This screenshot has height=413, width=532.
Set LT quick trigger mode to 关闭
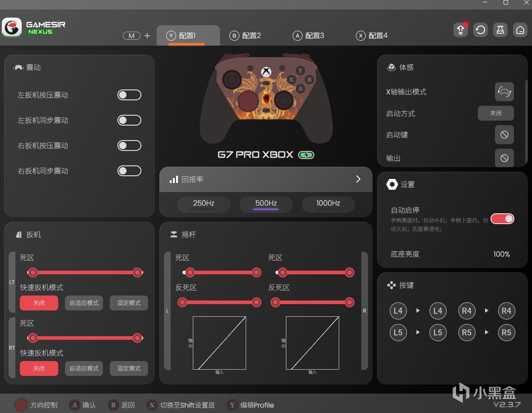click(39, 303)
